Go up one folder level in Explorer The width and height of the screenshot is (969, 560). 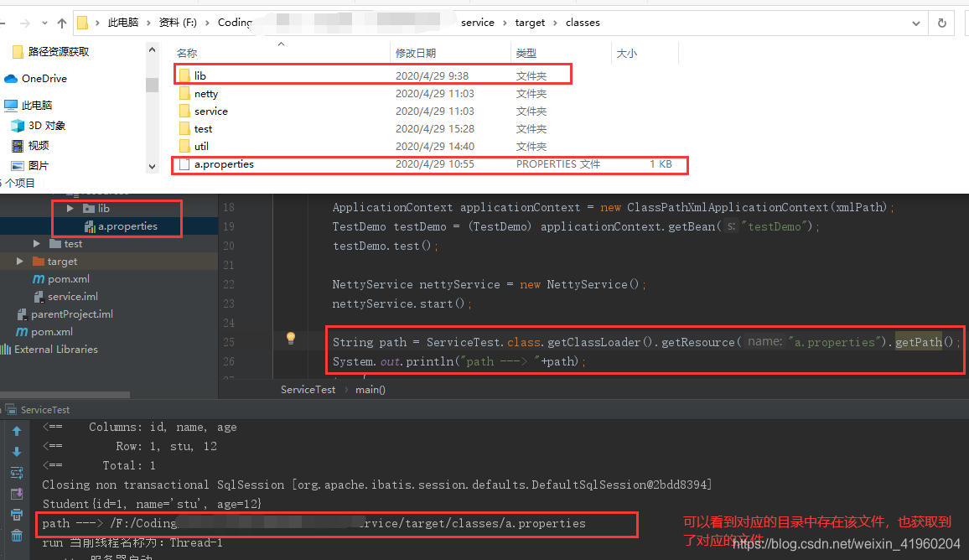62,23
